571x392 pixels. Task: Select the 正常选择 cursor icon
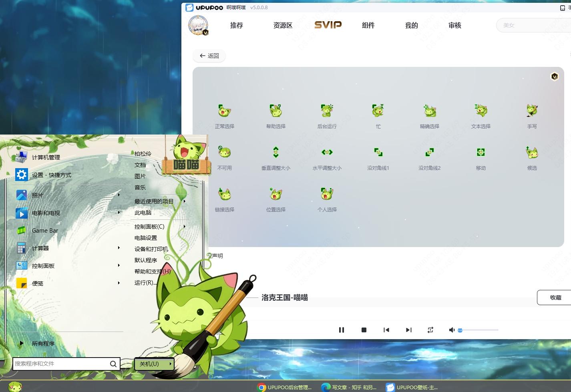tap(224, 111)
